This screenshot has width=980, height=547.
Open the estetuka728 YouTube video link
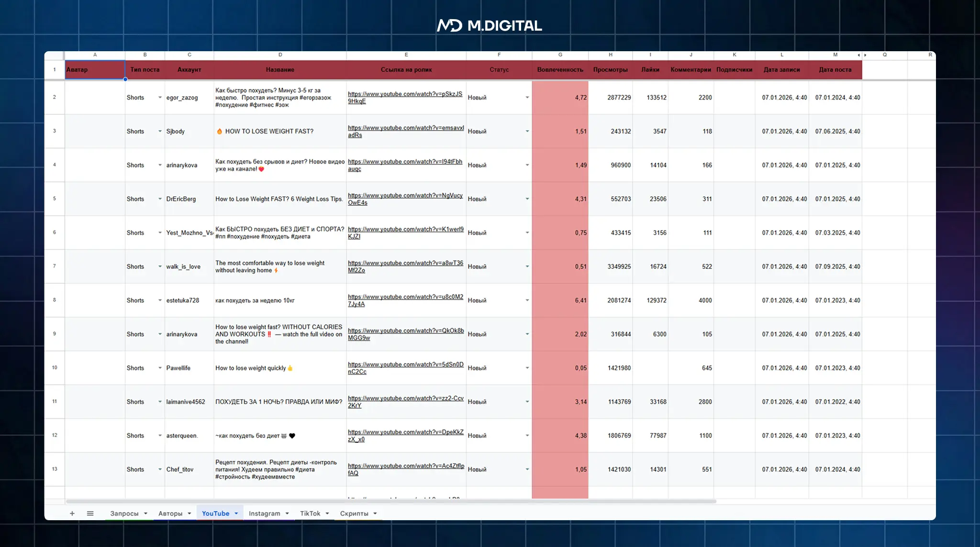tap(405, 297)
